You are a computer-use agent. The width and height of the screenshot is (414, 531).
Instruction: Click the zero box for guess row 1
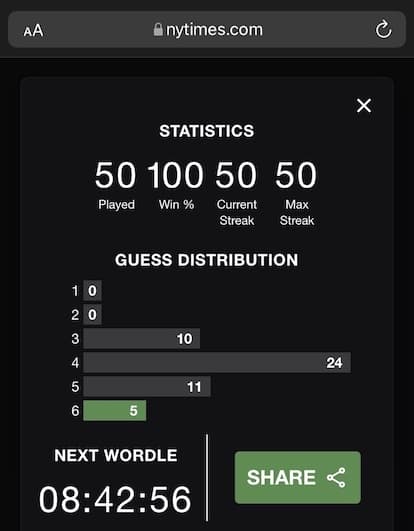click(92, 291)
